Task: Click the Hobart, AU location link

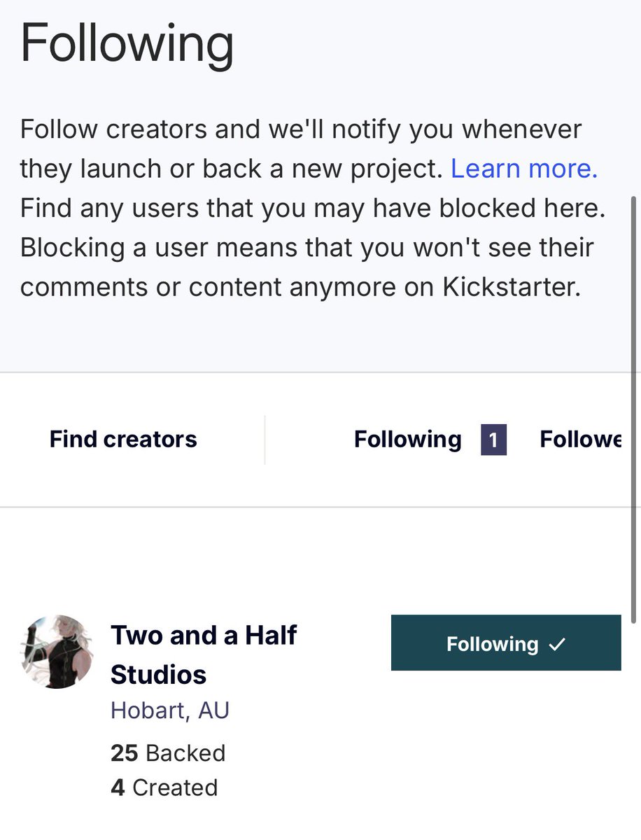Action: point(170,710)
